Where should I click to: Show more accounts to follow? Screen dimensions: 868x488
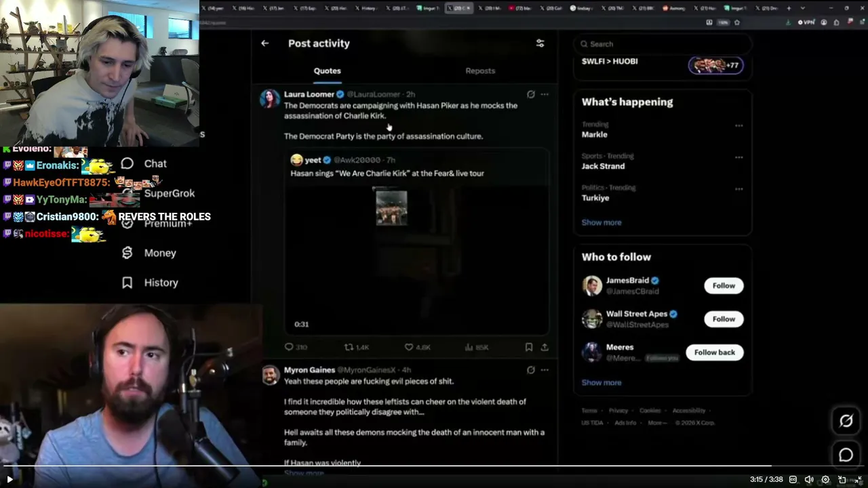(601, 382)
